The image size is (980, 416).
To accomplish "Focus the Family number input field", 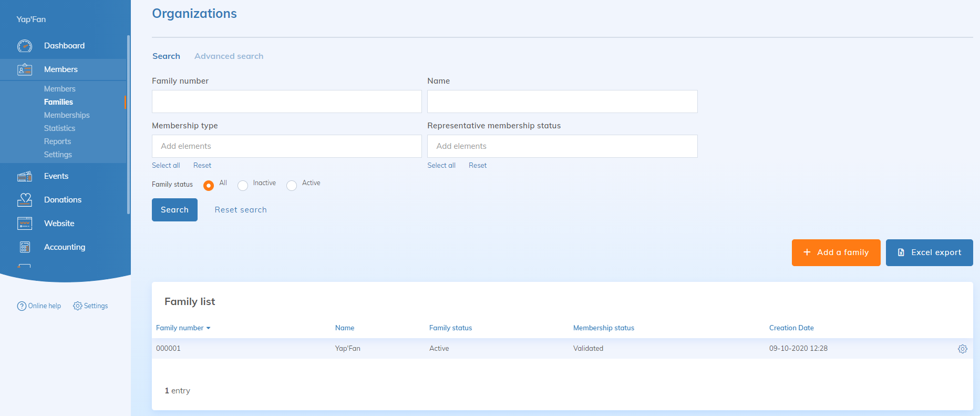I will [286, 102].
